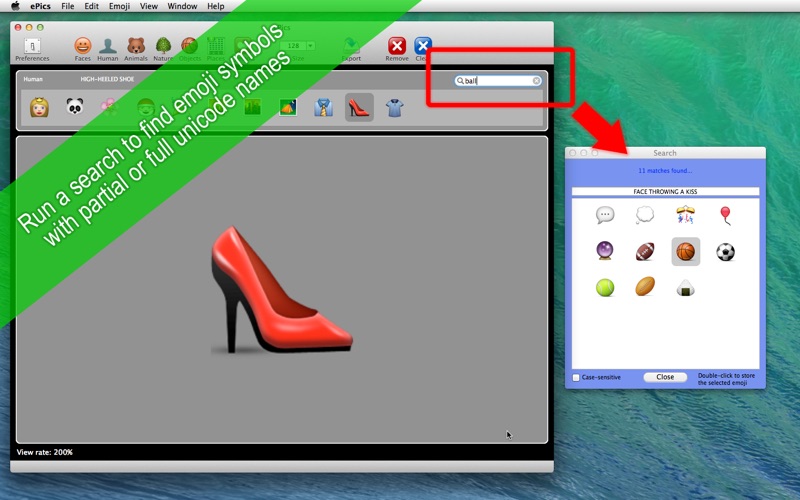Select the rice ball emoji result
Screen dimensions: 800x500
click(x=685, y=288)
